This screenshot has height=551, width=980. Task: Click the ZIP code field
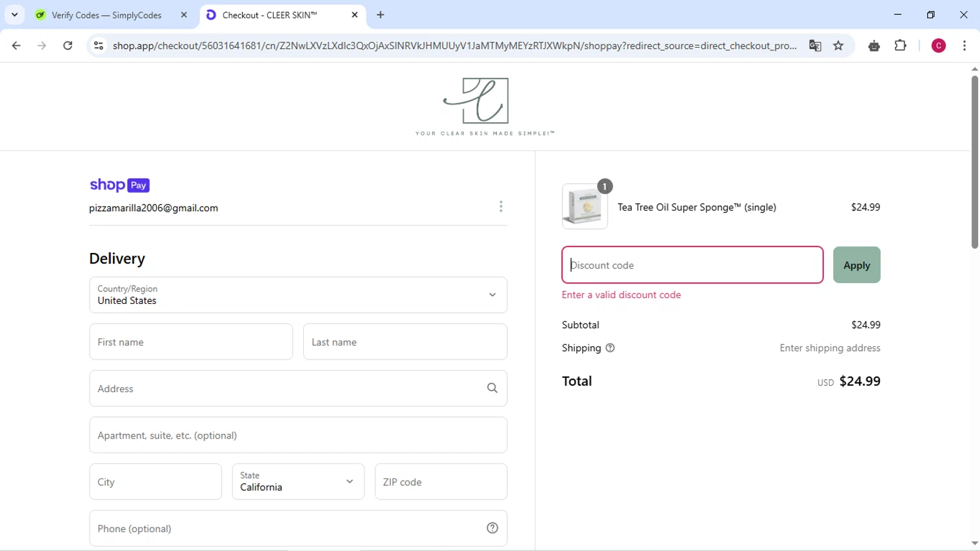tap(441, 482)
